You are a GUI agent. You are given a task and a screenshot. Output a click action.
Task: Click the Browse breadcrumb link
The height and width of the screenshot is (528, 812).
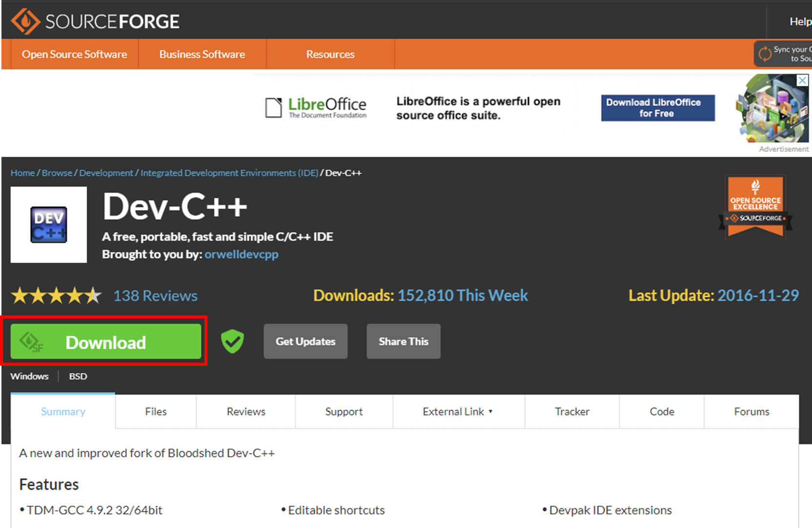(x=57, y=173)
